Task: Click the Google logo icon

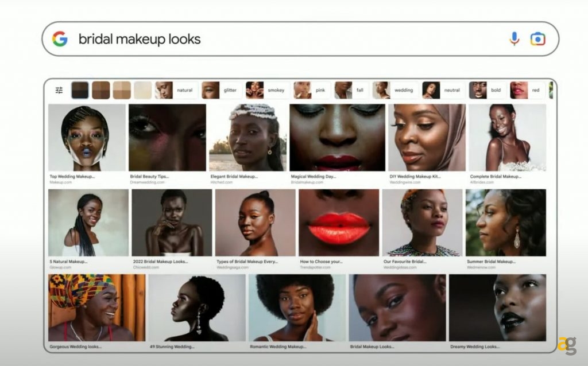Action: 60,39
